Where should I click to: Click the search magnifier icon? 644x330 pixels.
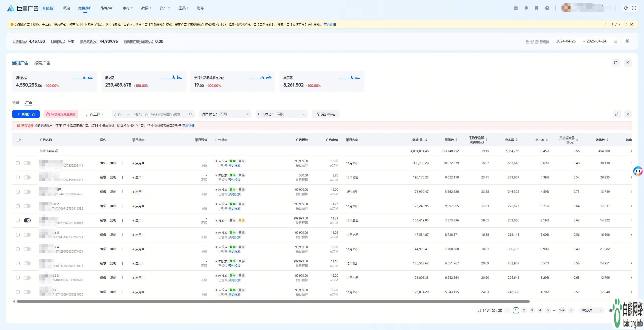(191, 114)
